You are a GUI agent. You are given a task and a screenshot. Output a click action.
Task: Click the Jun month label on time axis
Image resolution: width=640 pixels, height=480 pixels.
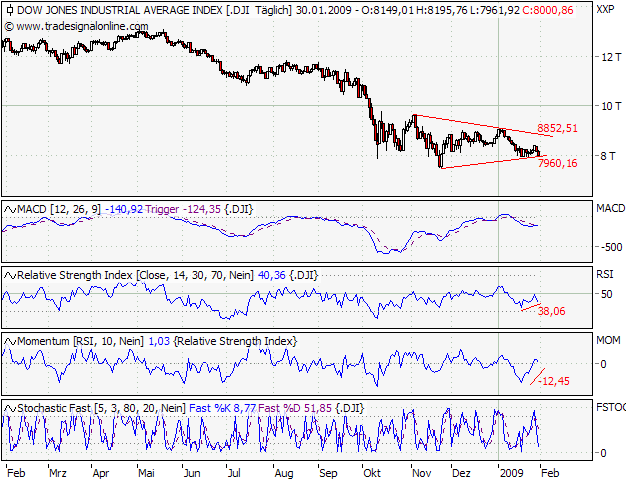tap(191, 473)
